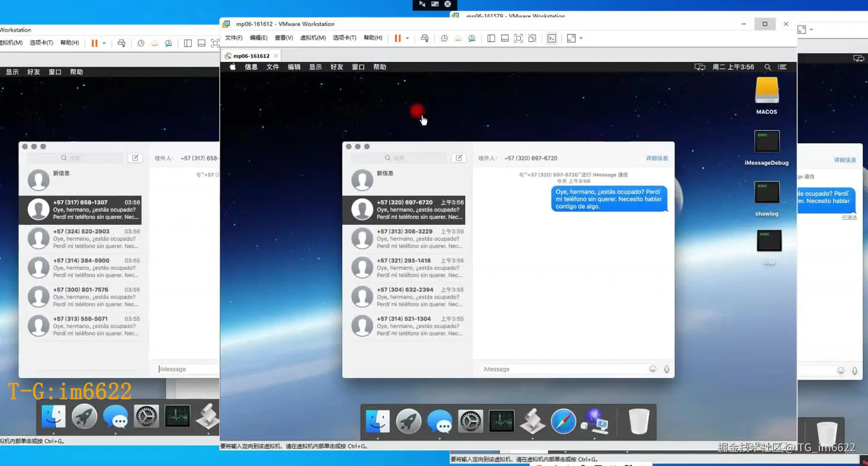Click the compose new message icon
The image size is (868, 466).
pyautogui.click(x=459, y=158)
